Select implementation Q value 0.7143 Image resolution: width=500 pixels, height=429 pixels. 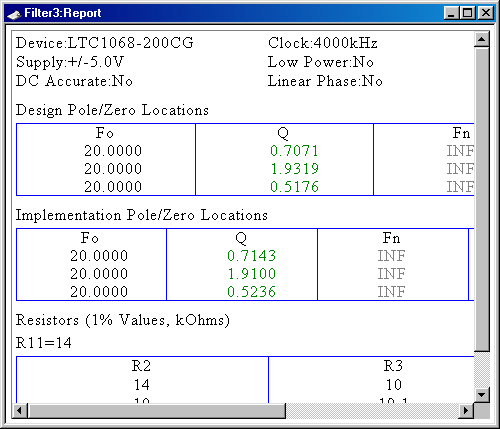point(252,256)
